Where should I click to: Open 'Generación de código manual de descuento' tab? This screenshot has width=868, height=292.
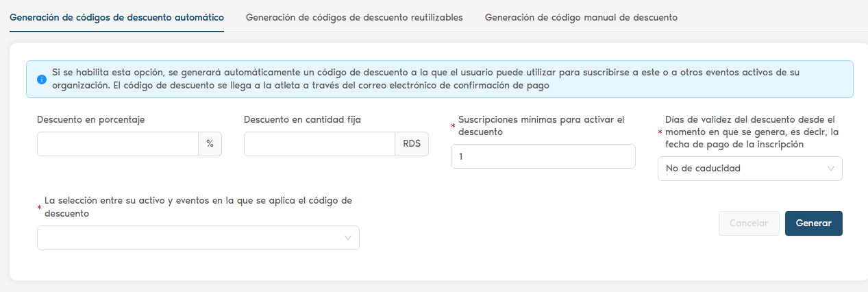pyautogui.click(x=581, y=18)
